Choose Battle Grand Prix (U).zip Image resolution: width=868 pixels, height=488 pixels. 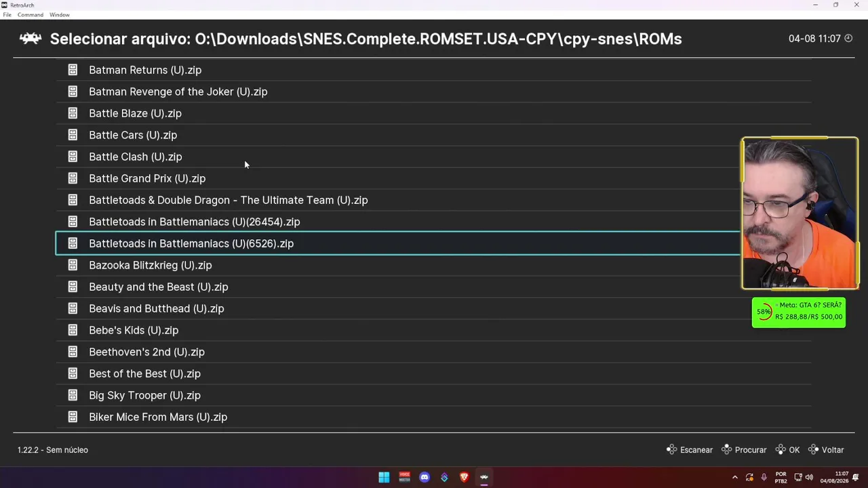click(433, 178)
